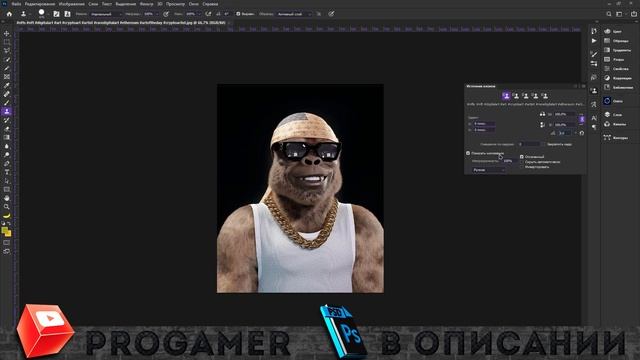Viewport: 640px width, 360px height.
Task: Select the Move tool
Action: pyautogui.click(x=7, y=33)
